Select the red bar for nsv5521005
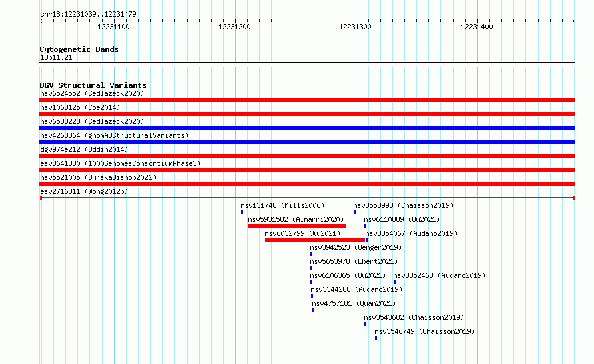Viewport: 594px width, 364px height. [307, 184]
